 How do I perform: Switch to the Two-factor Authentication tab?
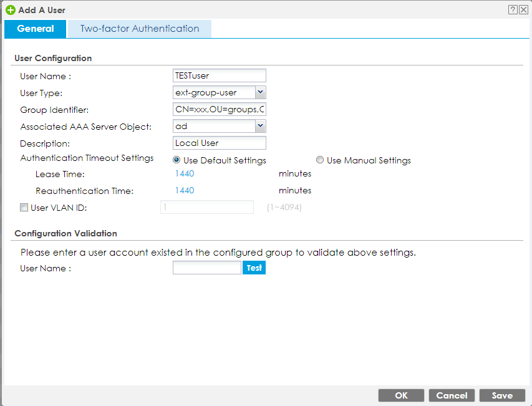(x=139, y=29)
